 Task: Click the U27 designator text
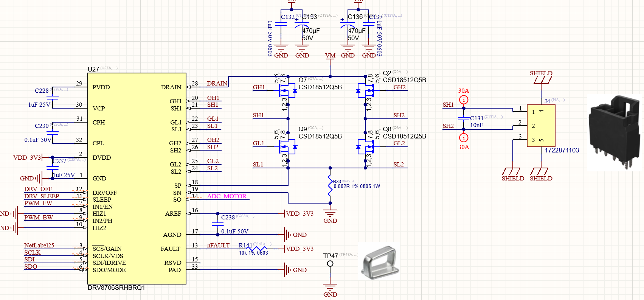pyautogui.click(x=93, y=69)
